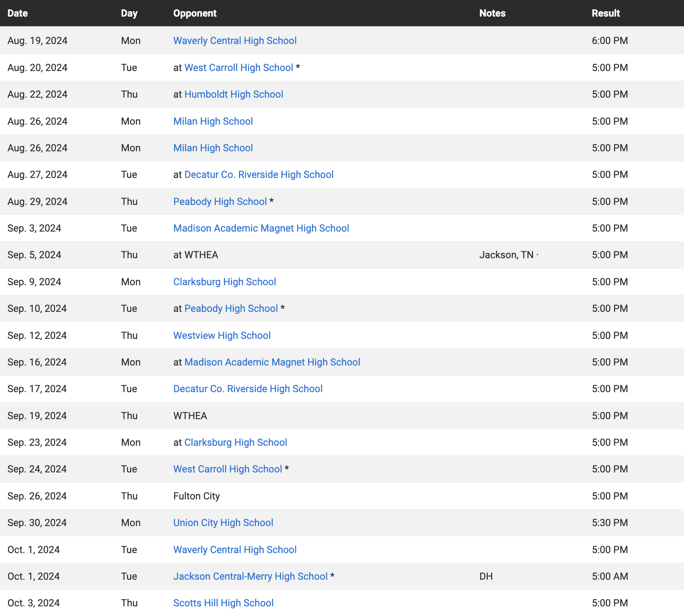
Task: Open Milan High School link in white row
Action: (213, 121)
